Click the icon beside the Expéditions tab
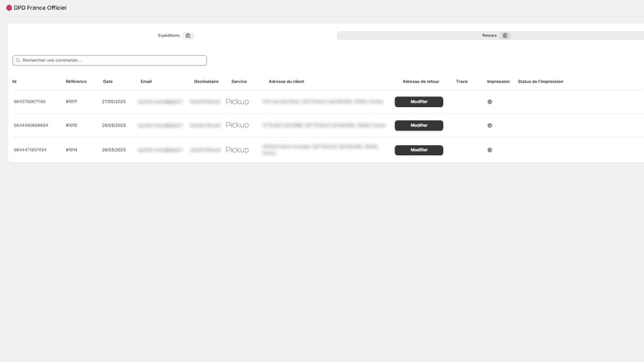Screen dimensions: 644x362 pyautogui.click(x=188, y=36)
